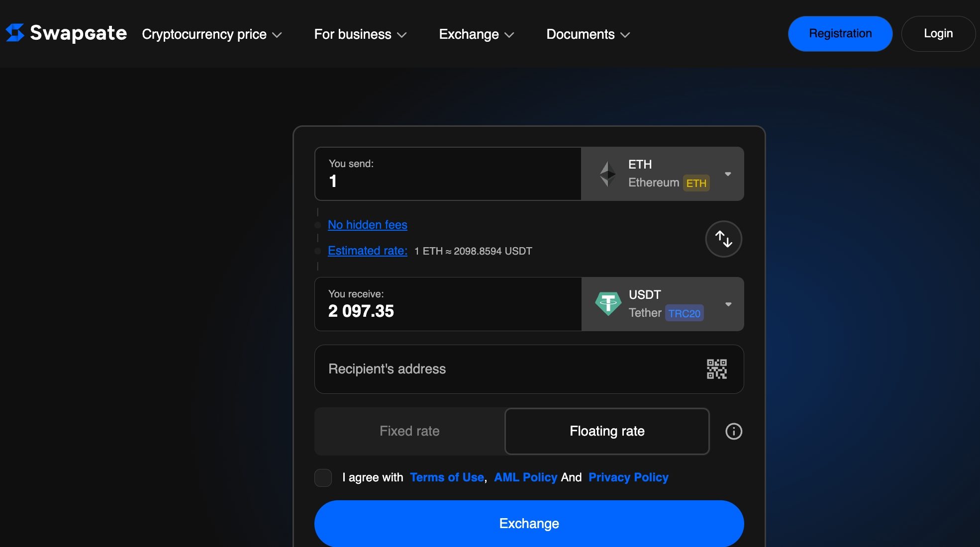Expand the Documents dropdown
The height and width of the screenshot is (547, 980).
(588, 34)
